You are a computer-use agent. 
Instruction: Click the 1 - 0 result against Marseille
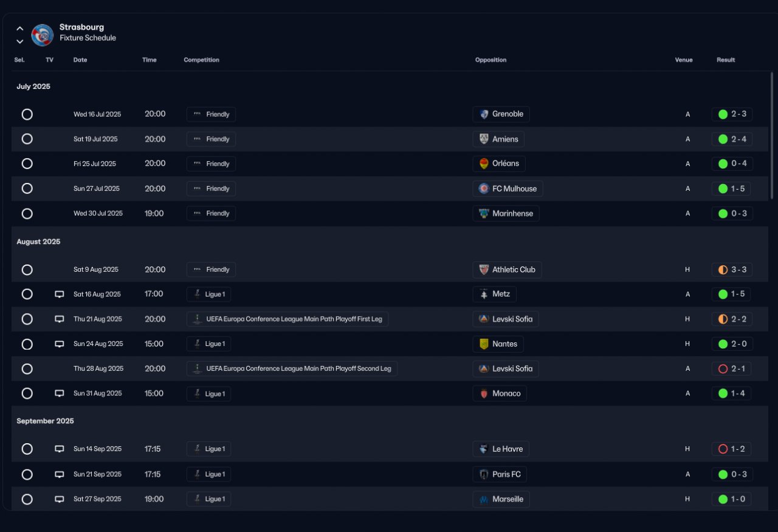coord(731,499)
